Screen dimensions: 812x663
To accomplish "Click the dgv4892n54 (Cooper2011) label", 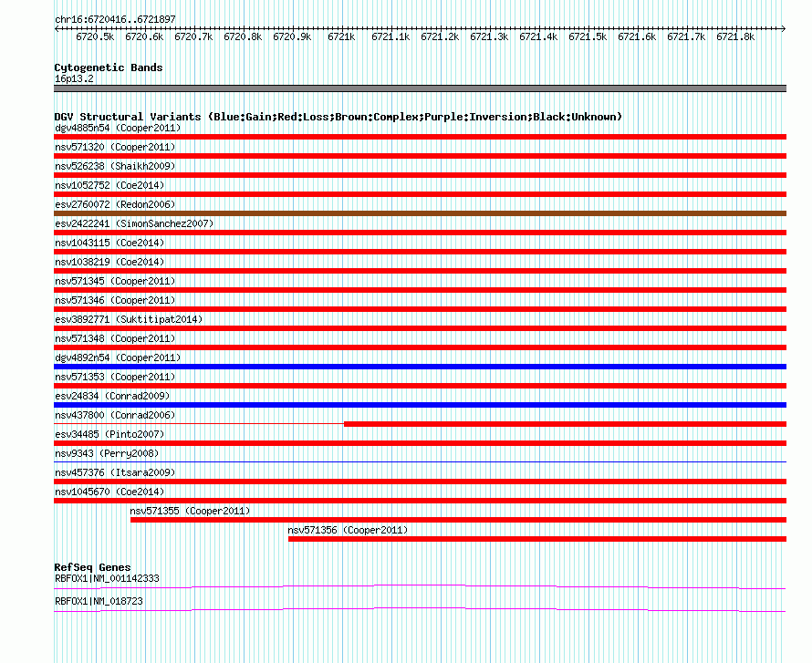I will pos(118,357).
